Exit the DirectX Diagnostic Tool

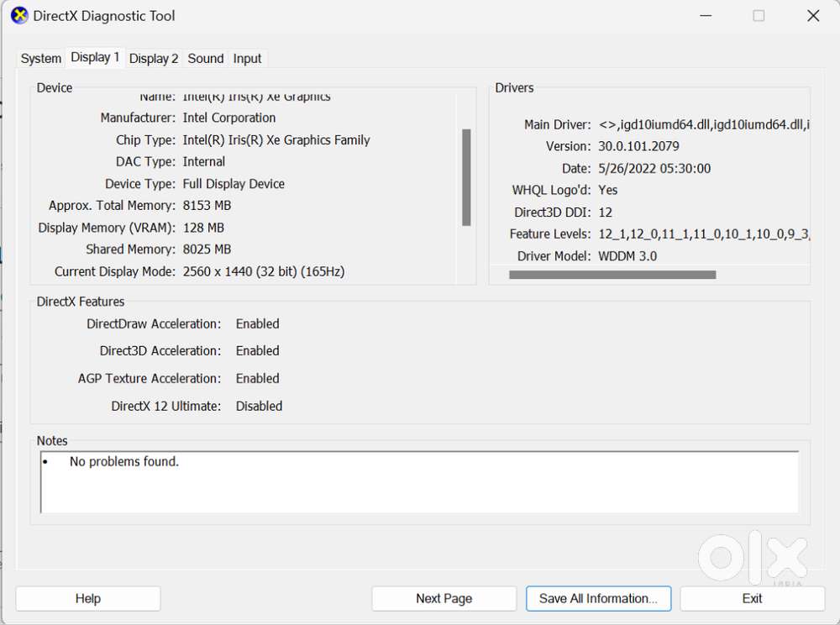point(752,598)
